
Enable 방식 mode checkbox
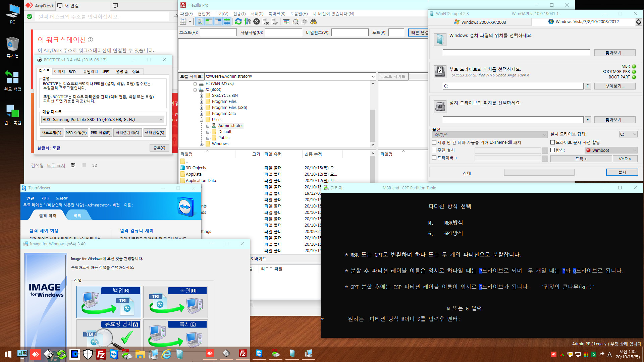(x=552, y=150)
